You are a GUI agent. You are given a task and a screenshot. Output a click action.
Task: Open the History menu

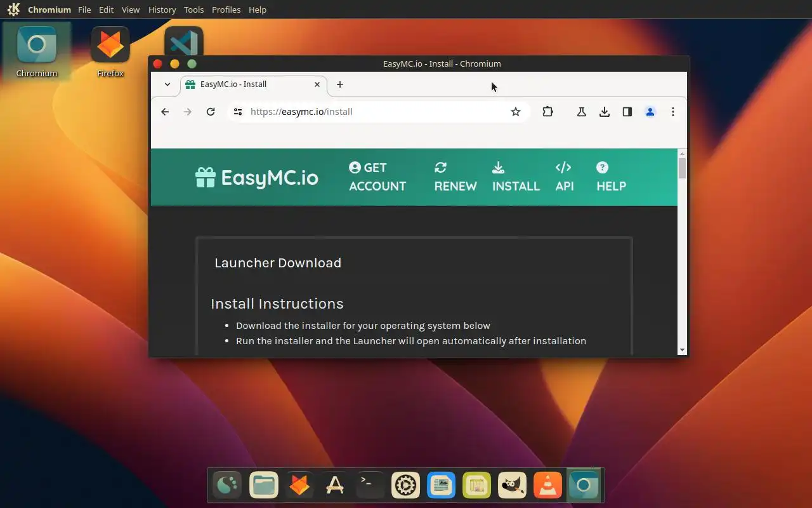coord(162,10)
